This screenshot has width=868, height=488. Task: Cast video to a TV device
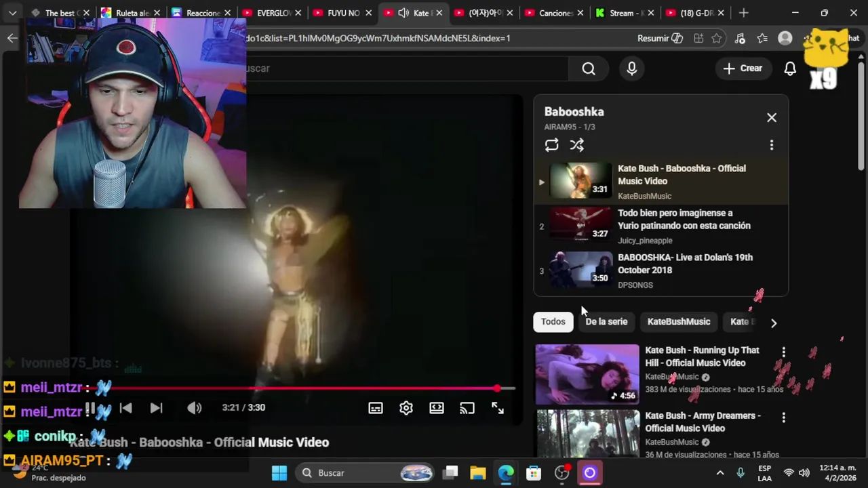467,408
